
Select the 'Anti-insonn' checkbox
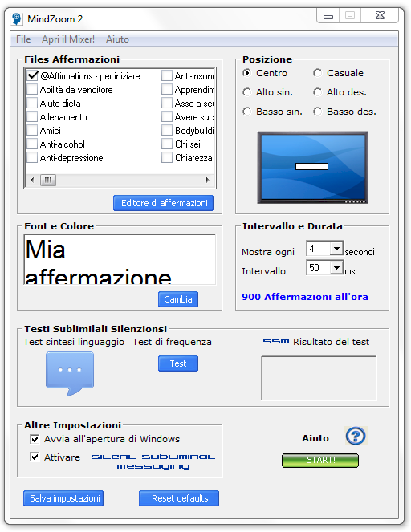[167, 75]
